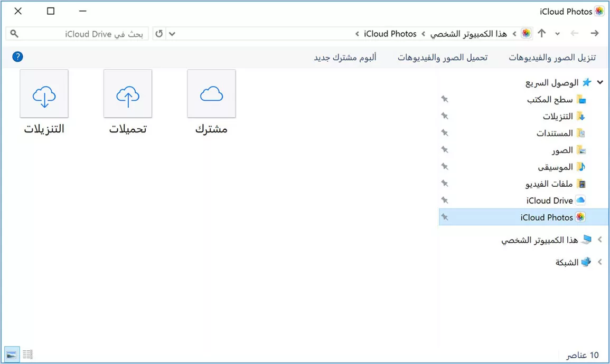The width and height of the screenshot is (610, 364).
Task: Open ملفات الفيديو in navigation pane
Action: [549, 184]
